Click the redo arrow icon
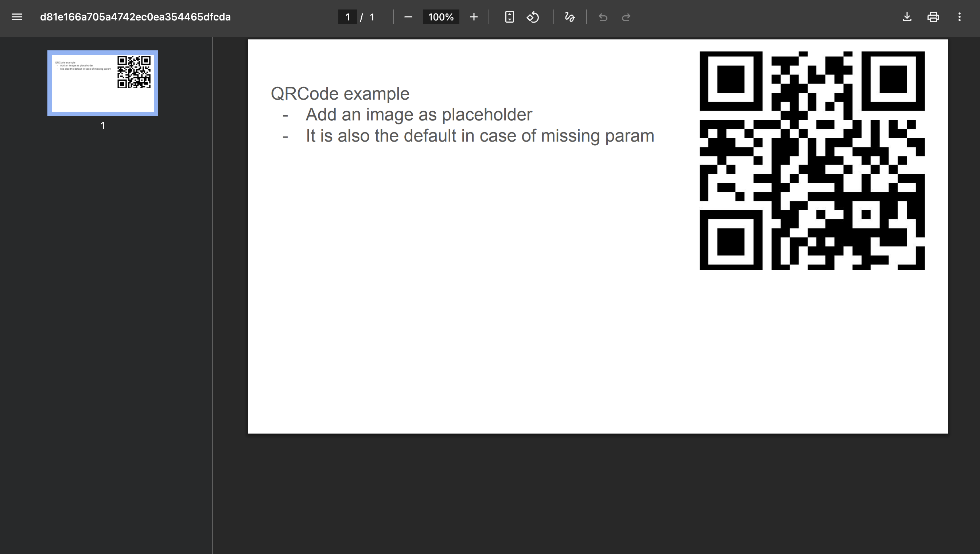The image size is (980, 554). (x=626, y=17)
